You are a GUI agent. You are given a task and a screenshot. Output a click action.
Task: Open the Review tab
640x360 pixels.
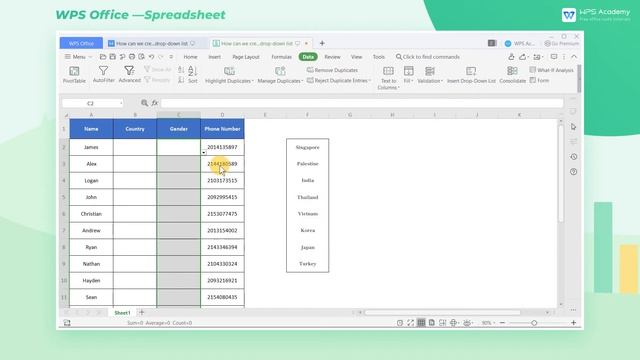(332, 57)
